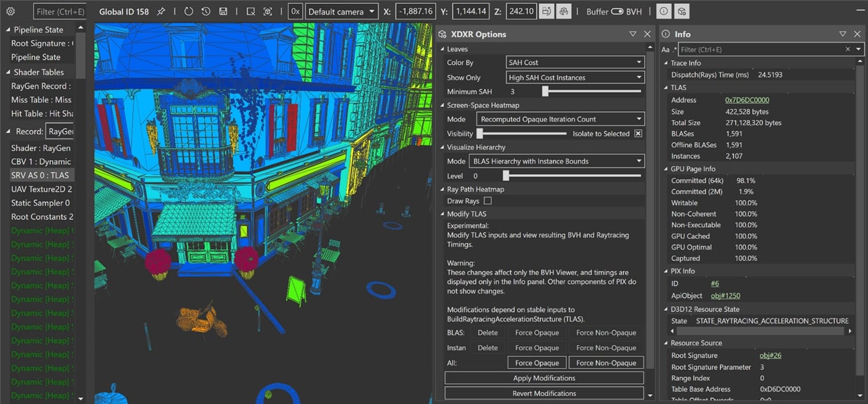Open the obj#26 Root Signature link

[x=771, y=356]
